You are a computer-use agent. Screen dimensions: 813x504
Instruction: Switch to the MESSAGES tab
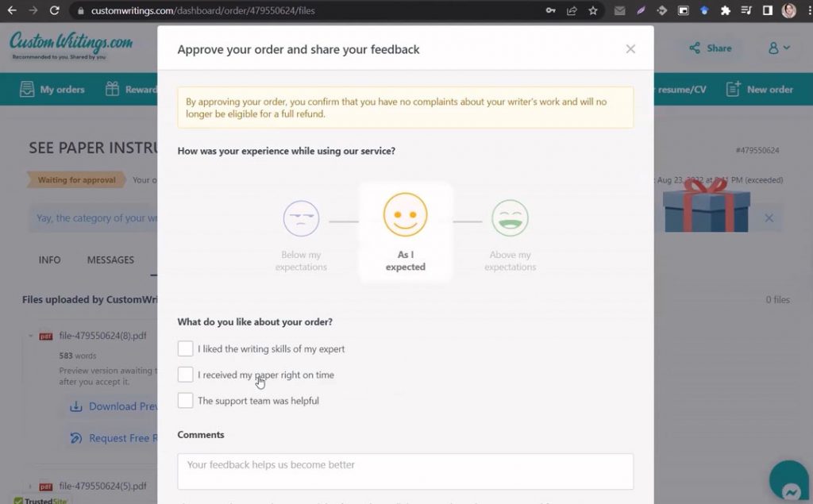[x=110, y=260]
